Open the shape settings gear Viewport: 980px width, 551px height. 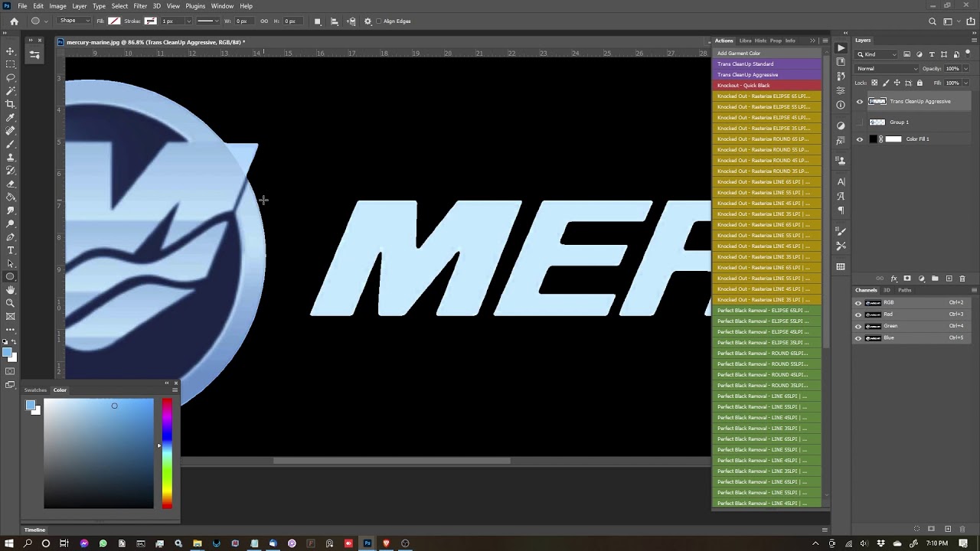point(368,21)
